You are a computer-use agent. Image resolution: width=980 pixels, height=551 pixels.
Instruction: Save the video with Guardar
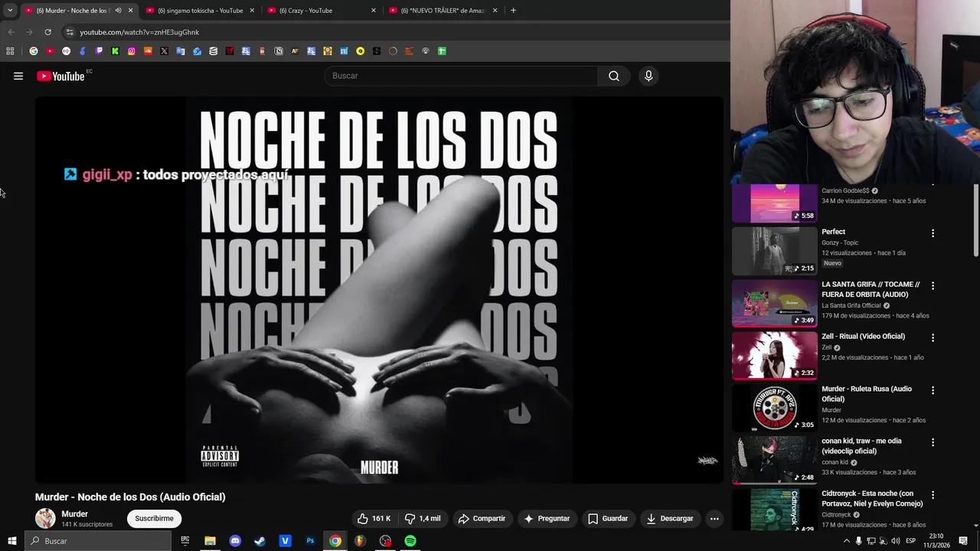tap(608, 518)
